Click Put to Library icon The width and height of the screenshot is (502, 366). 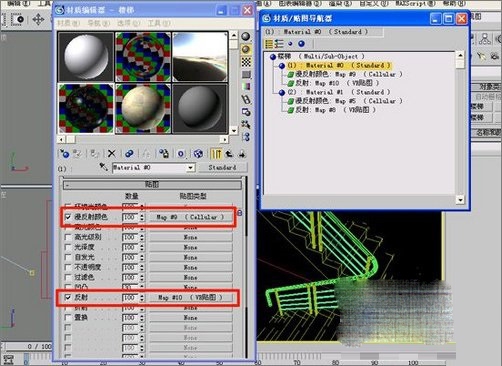163,154
